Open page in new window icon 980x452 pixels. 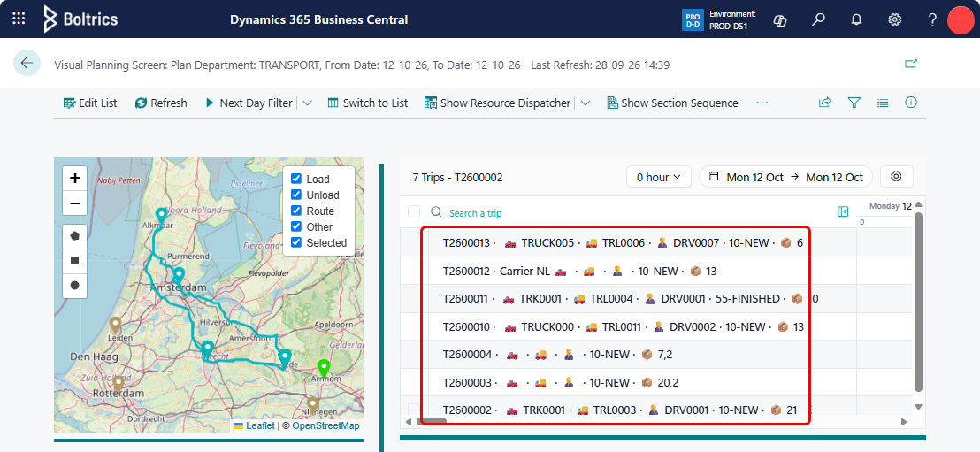tap(911, 63)
